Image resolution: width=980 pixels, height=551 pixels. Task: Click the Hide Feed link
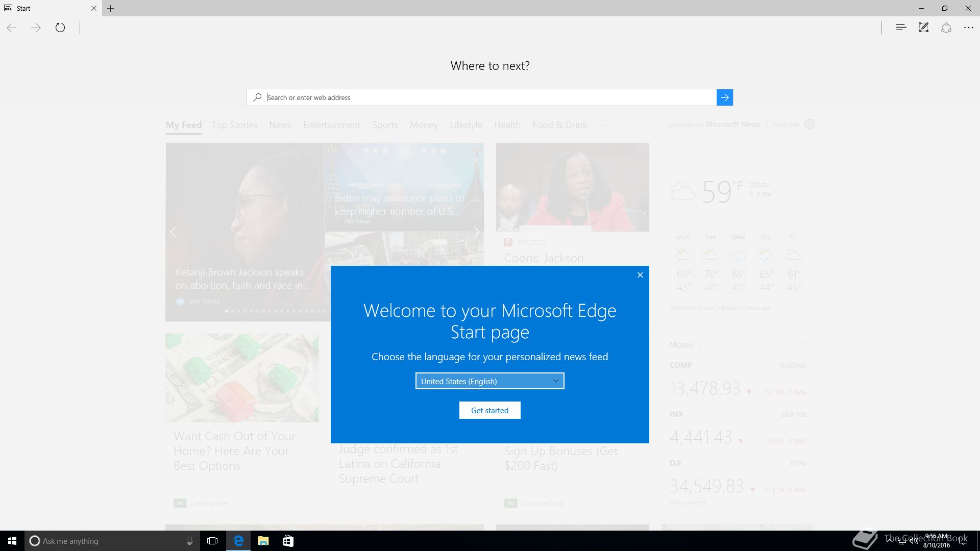coord(787,124)
